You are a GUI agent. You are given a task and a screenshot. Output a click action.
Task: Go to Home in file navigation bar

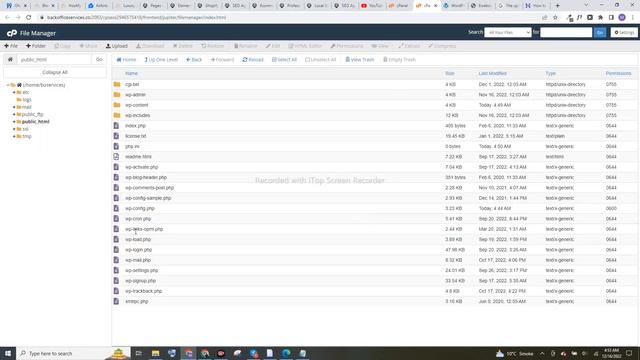pyautogui.click(x=127, y=60)
